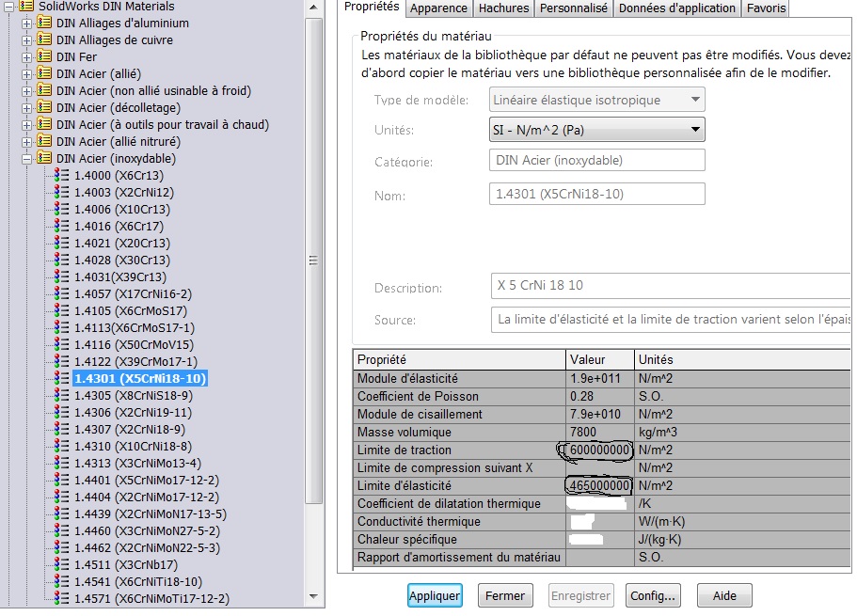
Task: Collapse the SolidWorks DIN Materials library
Action: click(x=8, y=8)
